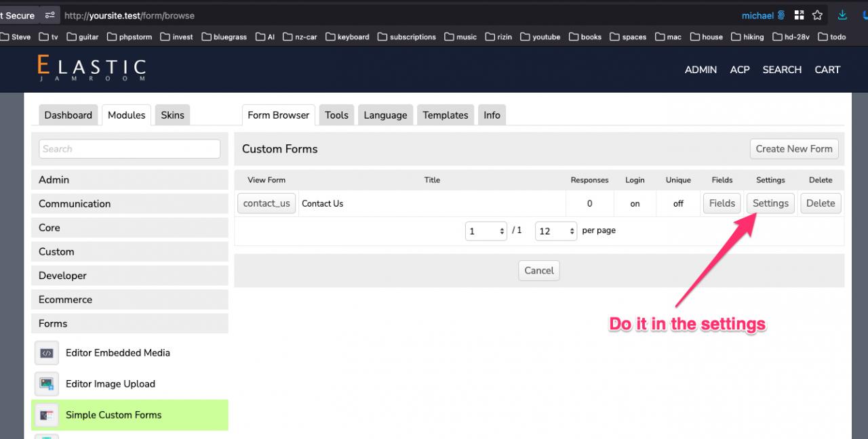
Task: Expand the Custom module category
Action: coord(130,251)
